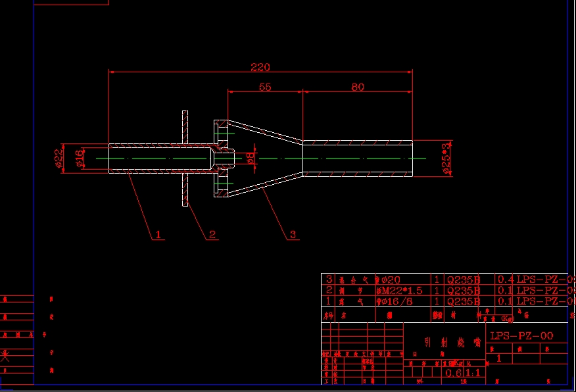576x392 pixels.
Task: Click the sheet count 1 cell
Action: coord(498,357)
